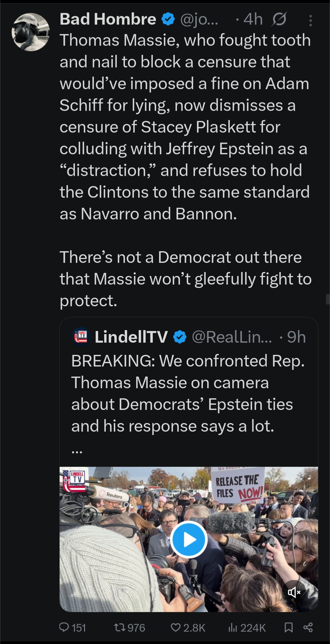This screenshot has height=644, width=330.
Task: Play the LindellTV video
Action: click(189, 540)
